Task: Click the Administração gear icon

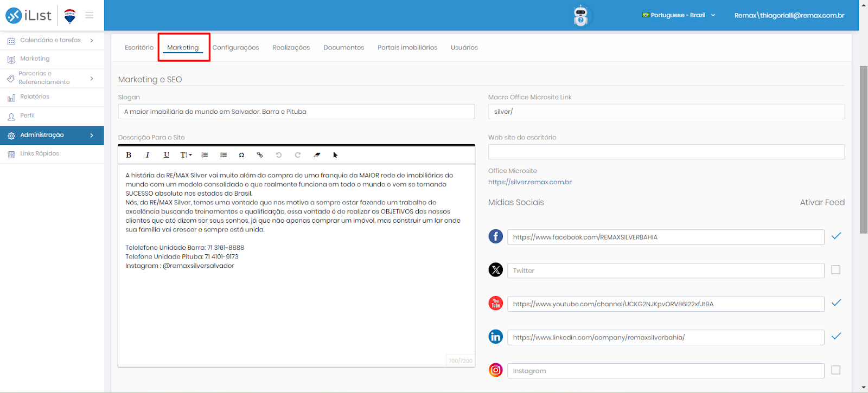Action: pos(11,136)
